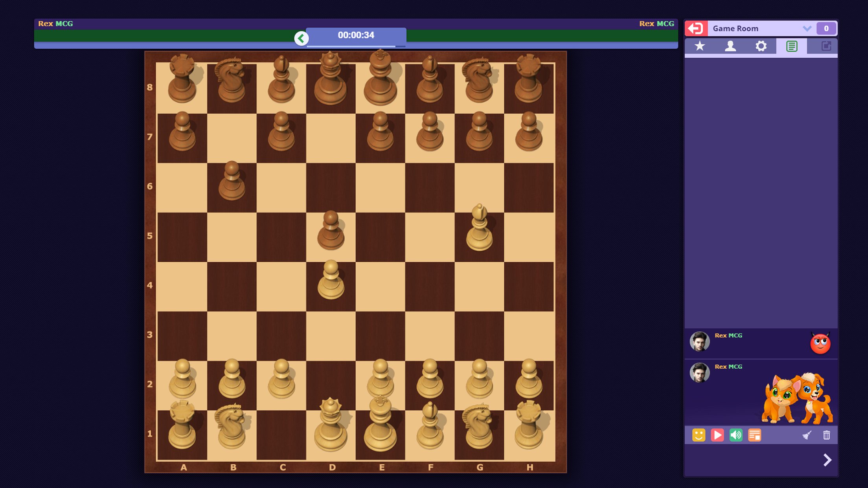The image size is (868, 488).
Task: Expand the Game Room dropdown chevron
Action: pos(807,28)
